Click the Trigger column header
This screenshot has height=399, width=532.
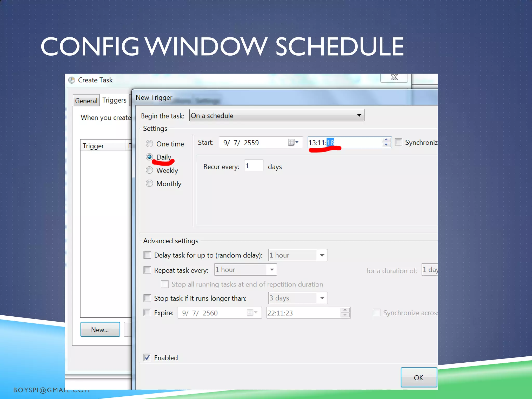click(x=103, y=146)
